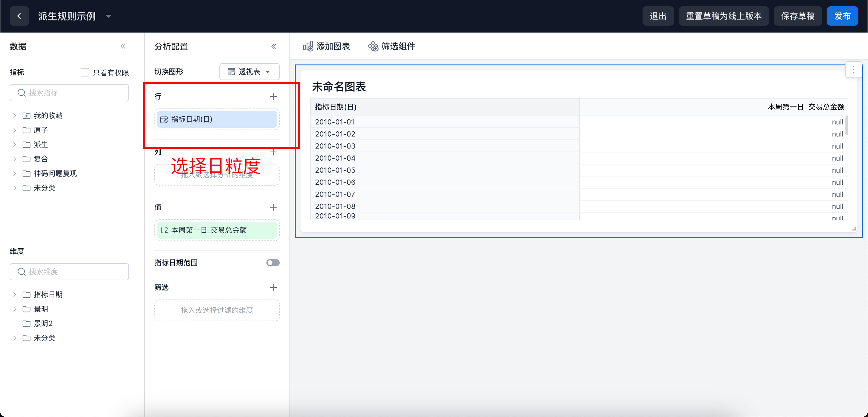Select the 景明2 dimension folder

[43, 323]
